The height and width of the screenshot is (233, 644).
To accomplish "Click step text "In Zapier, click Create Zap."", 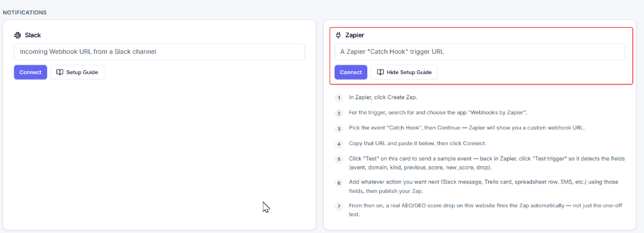I will pyautogui.click(x=383, y=97).
